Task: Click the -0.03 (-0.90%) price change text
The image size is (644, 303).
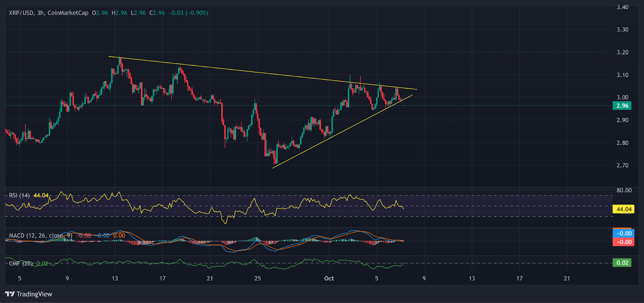Action: [188, 13]
